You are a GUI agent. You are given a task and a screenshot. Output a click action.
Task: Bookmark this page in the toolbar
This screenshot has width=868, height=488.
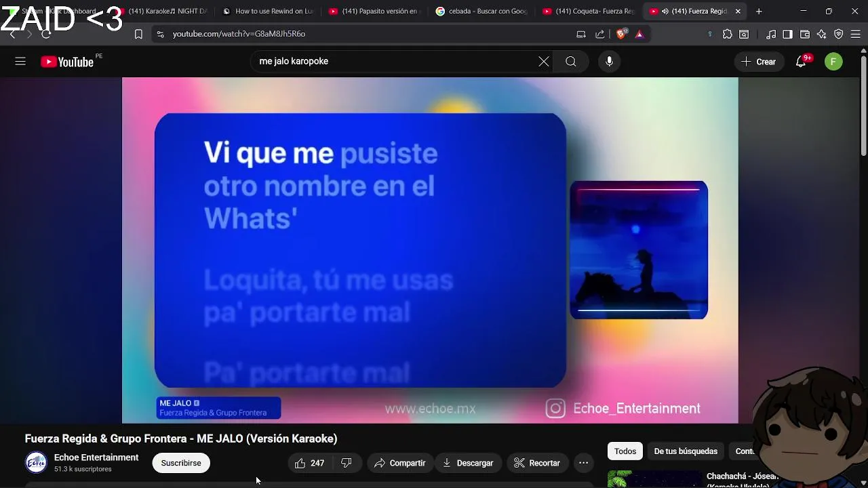pyautogui.click(x=138, y=34)
